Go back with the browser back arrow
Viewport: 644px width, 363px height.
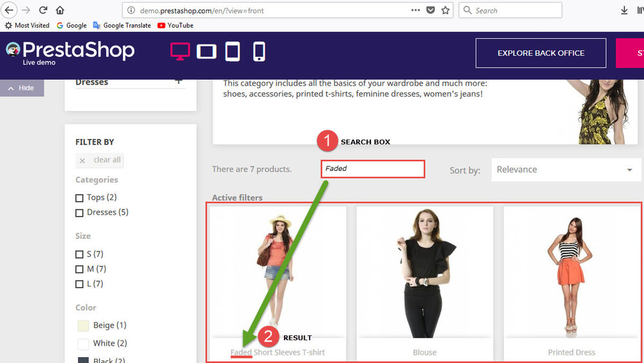pos(8,10)
